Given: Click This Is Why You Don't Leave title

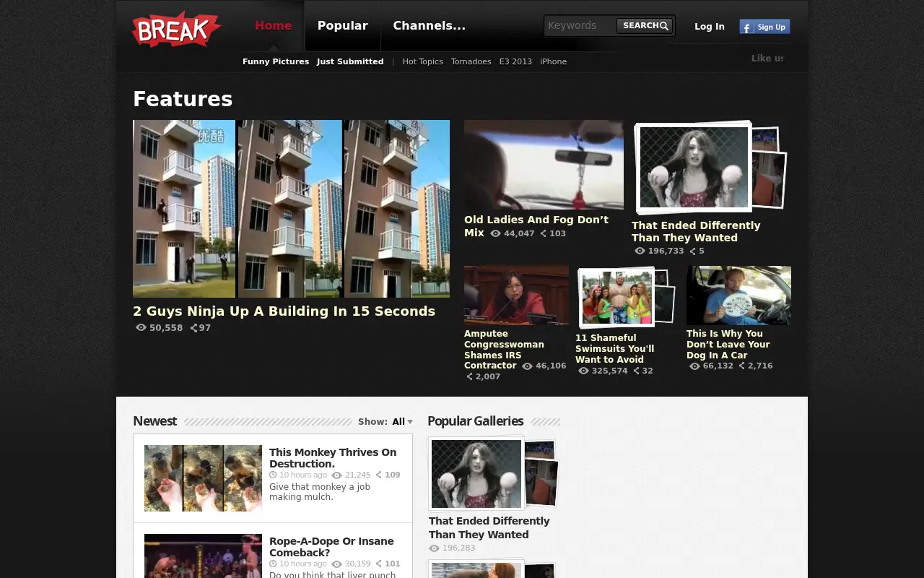Looking at the screenshot, I should [728, 344].
